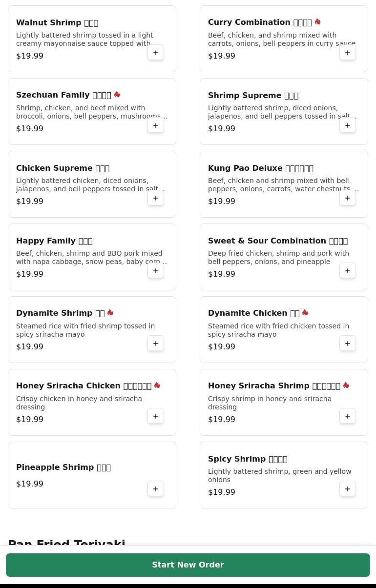Image resolution: width=376 pixels, height=588 pixels.
Task: Add Shrimp Supreme to the order
Action: coord(348,125)
